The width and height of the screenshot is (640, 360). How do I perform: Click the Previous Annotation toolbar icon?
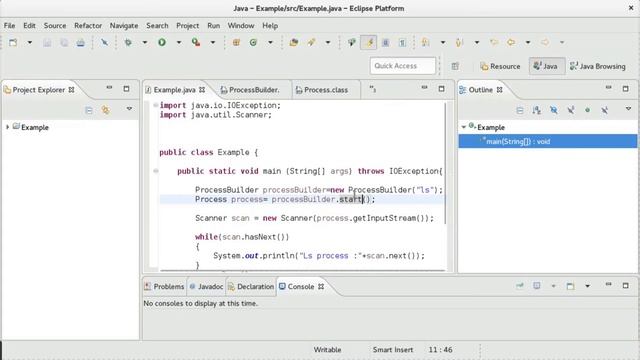point(460,42)
